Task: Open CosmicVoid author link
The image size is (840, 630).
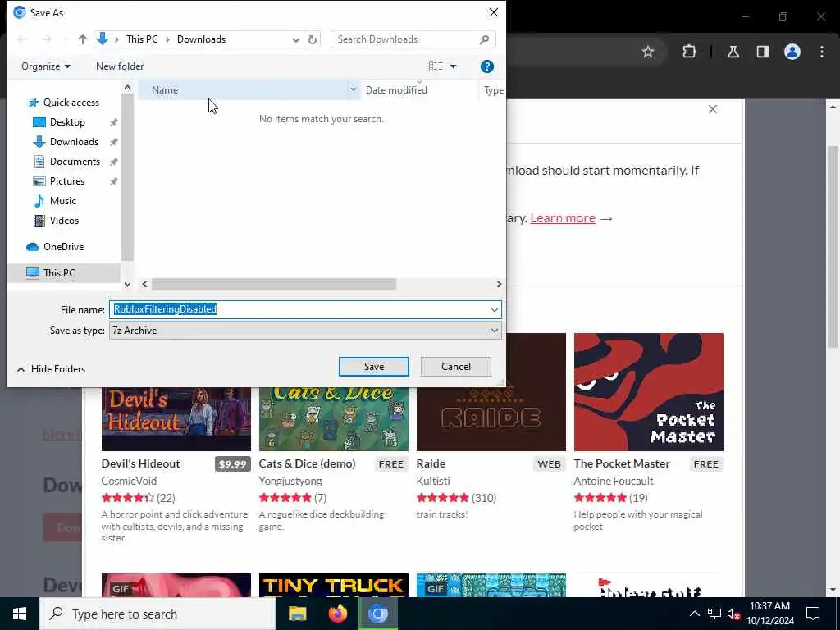Action: (x=129, y=481)
